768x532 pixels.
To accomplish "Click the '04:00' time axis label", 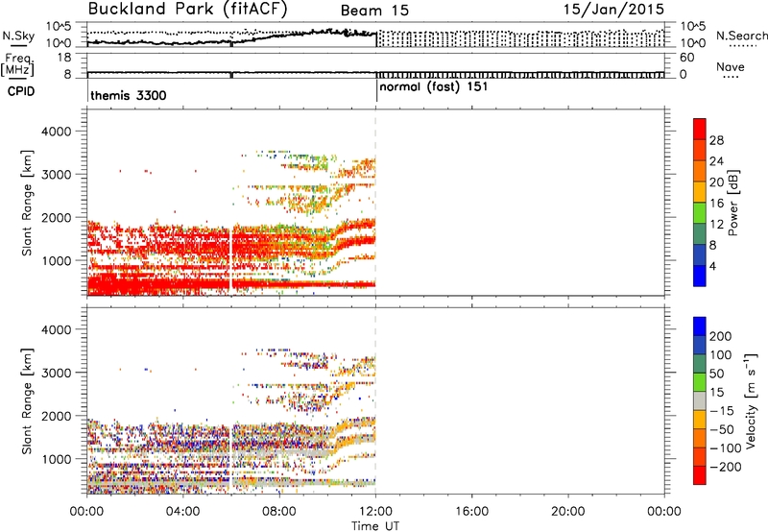I will click(x=182, y=512).
